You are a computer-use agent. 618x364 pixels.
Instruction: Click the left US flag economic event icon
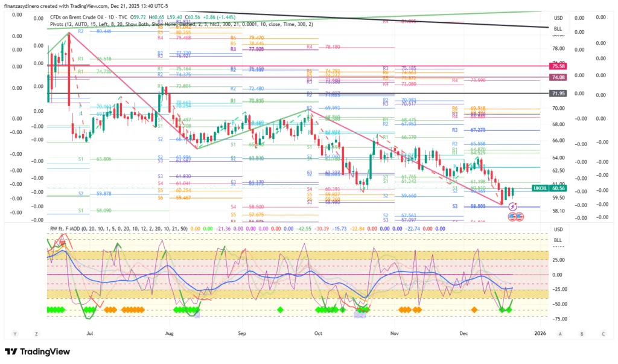coord(510,216)
